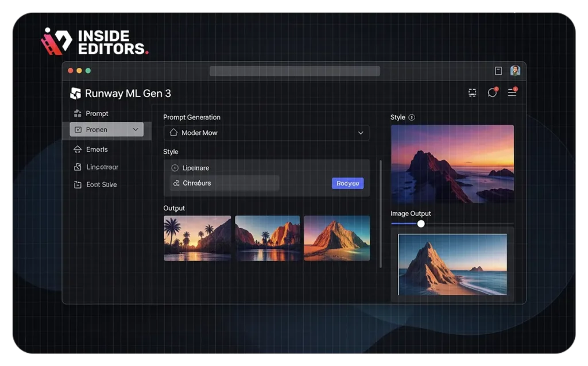The height and width of the screenshot is (366, 588).
Task: Click the bookmark page icon in title bar
Action: pyautogui.click(x=498, y=71)
